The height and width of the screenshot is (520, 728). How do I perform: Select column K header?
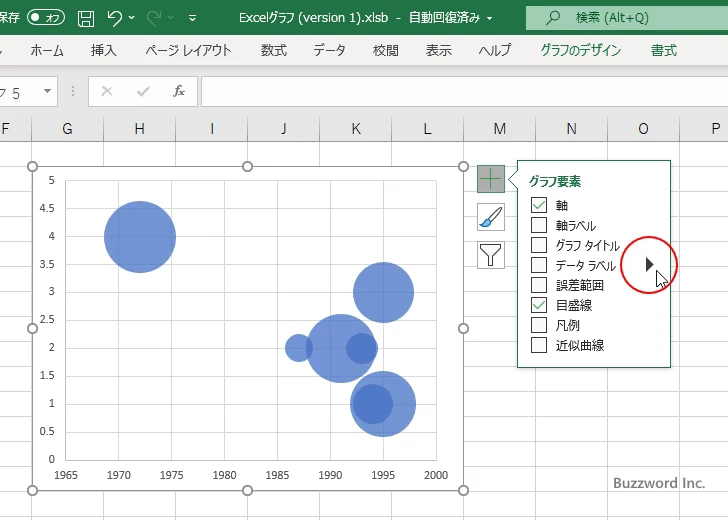click(356, 129)
